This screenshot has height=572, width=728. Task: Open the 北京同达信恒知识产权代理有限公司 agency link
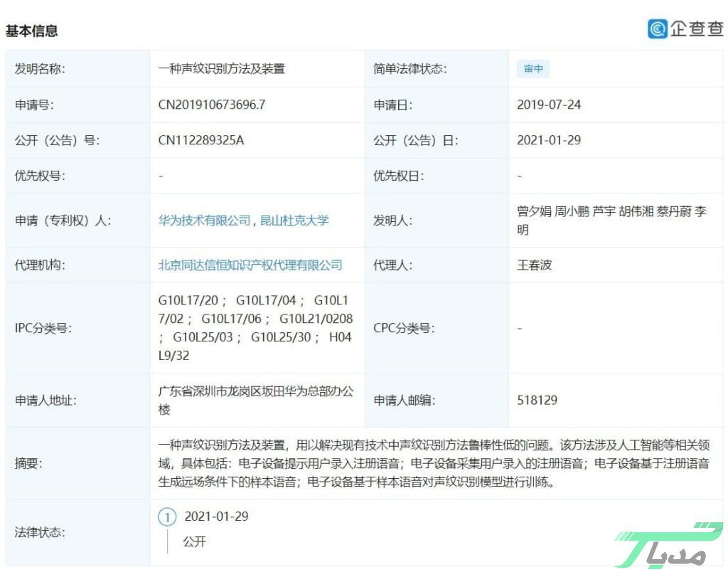(x=250, y=265)
